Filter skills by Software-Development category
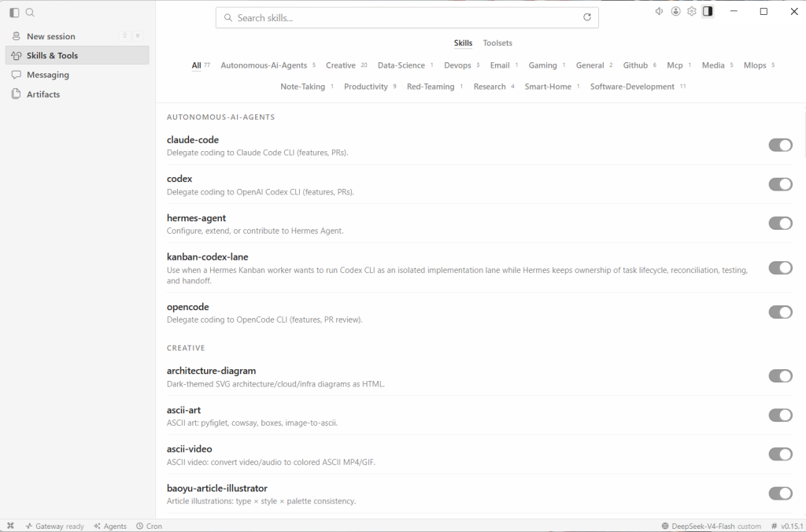 638,87
